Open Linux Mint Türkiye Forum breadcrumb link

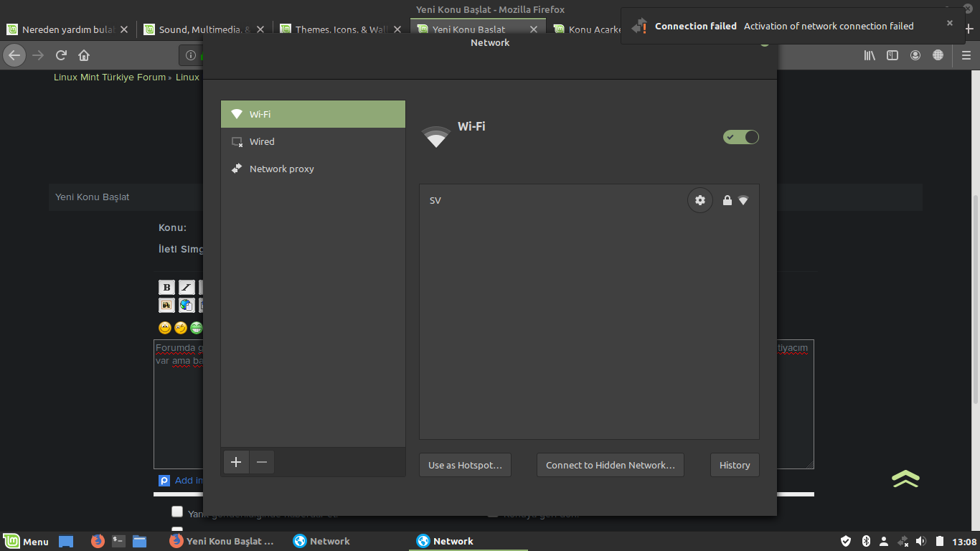[110, 77]
